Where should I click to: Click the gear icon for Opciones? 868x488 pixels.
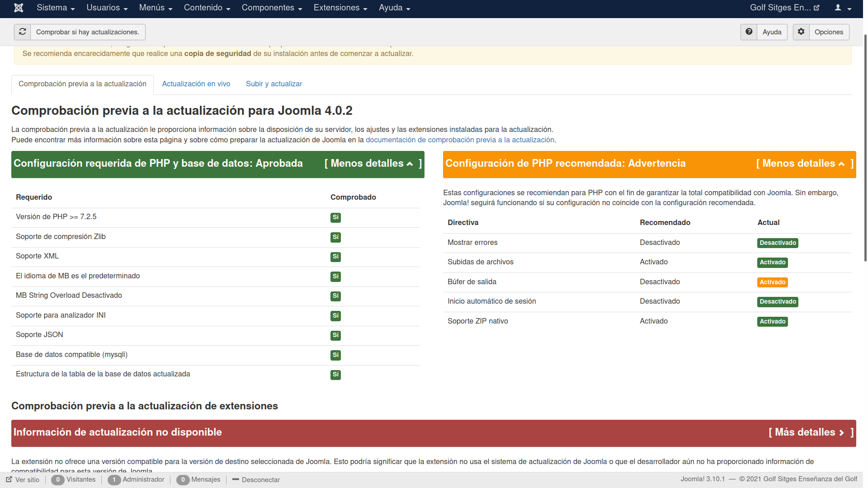801,32
